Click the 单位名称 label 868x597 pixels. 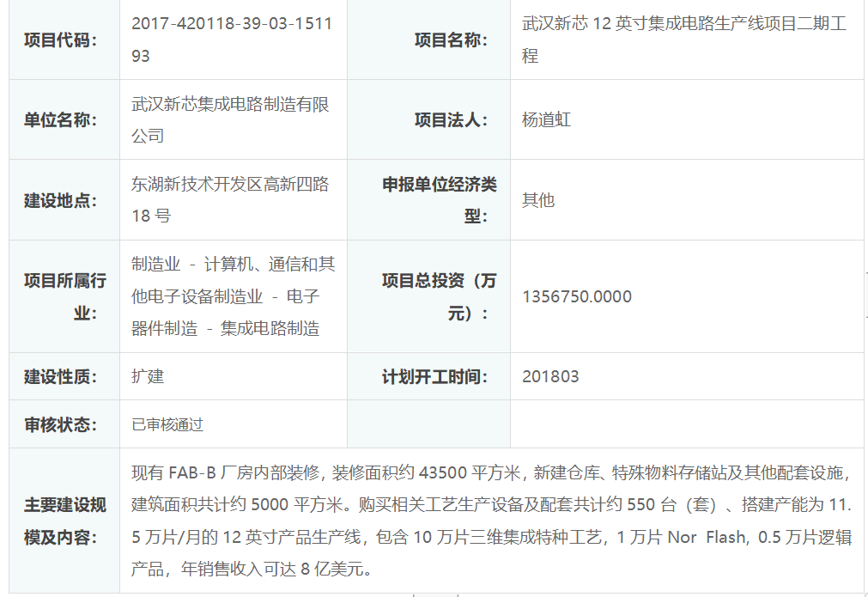click(60, 119)
